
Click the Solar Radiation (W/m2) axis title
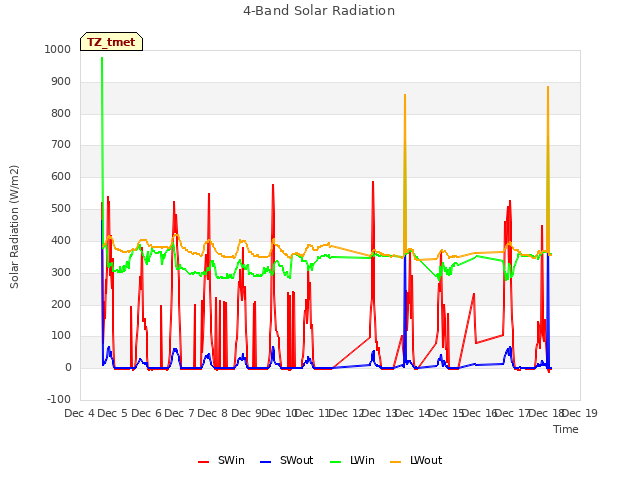(x=14, y=227)
